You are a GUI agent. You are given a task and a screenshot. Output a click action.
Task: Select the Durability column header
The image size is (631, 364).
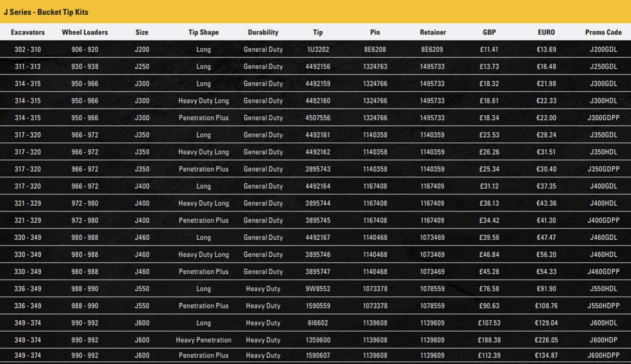coord(263,32)
